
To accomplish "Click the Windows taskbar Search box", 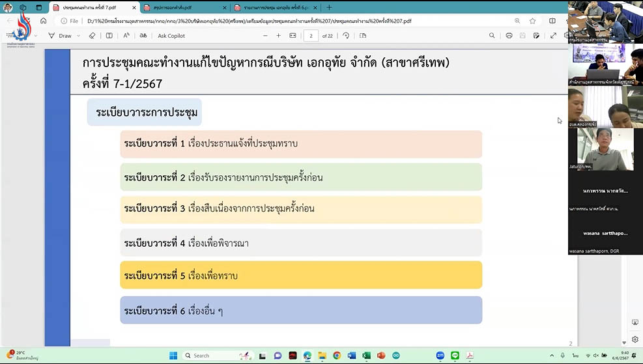I will (x=208, y=356).
